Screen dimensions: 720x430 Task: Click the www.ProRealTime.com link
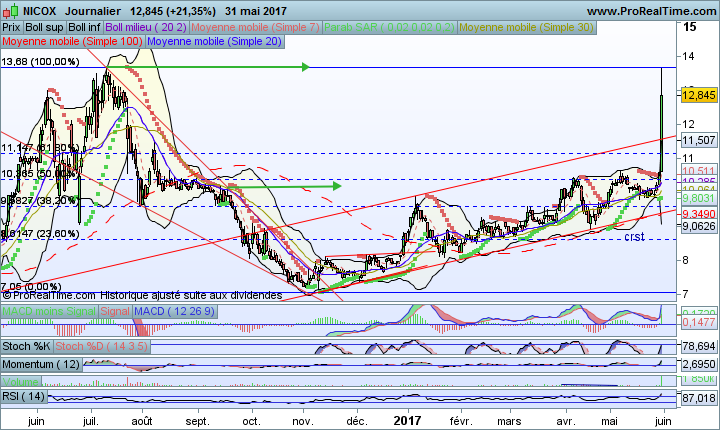[x=651, y=11]
